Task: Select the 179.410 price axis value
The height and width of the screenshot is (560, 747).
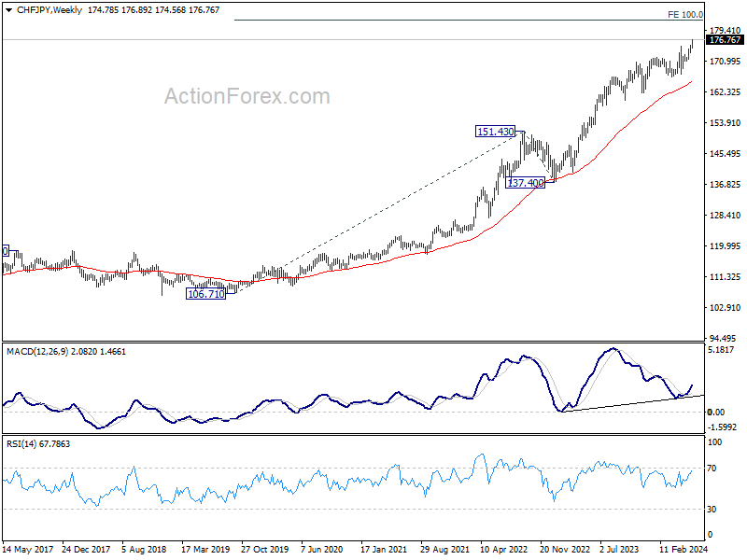Action: click(726, 31)
